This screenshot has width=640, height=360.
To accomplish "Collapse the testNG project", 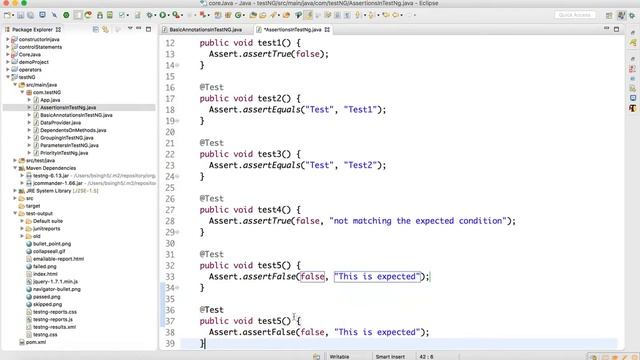I will (8, 77).
